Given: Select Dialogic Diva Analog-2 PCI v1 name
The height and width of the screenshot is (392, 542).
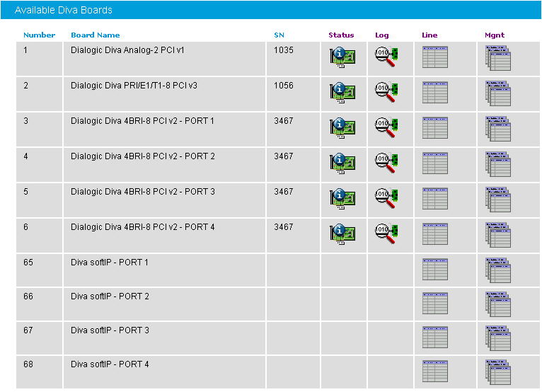Looking at the screenshot, I should (x=137, y=50).
